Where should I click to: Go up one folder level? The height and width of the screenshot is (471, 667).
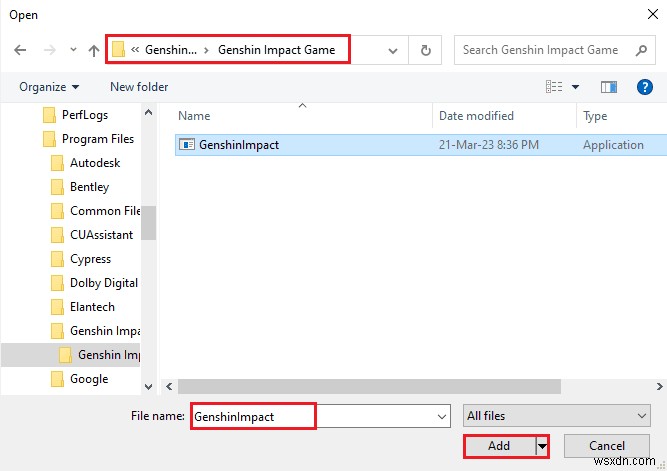(x=94, y=51)
